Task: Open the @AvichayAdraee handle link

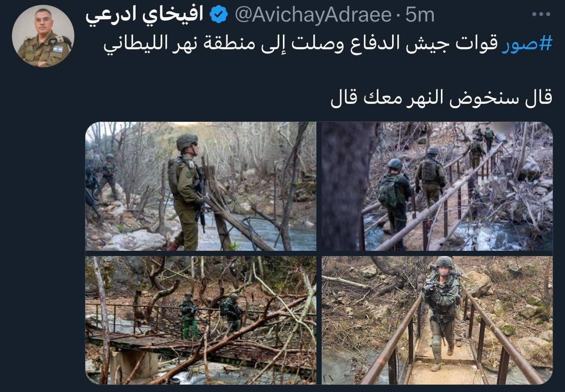Action: 313,15
